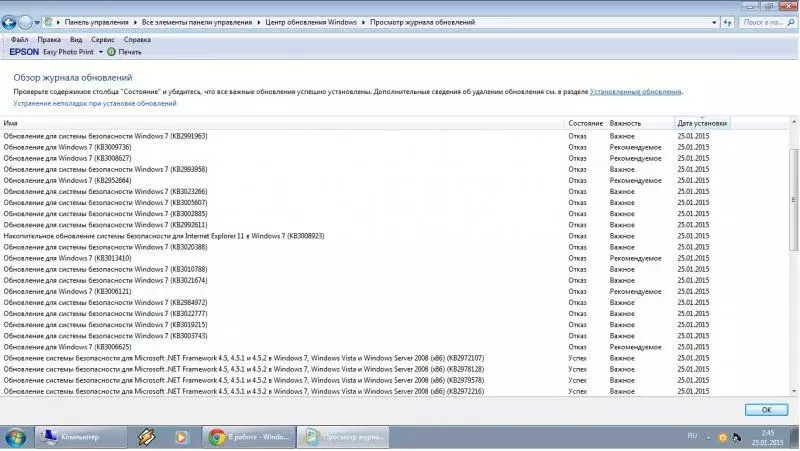Select the update row KB2952664
The width and height of the screenshot is (800, 451).
pyautogui.click(x=394, y=181)
